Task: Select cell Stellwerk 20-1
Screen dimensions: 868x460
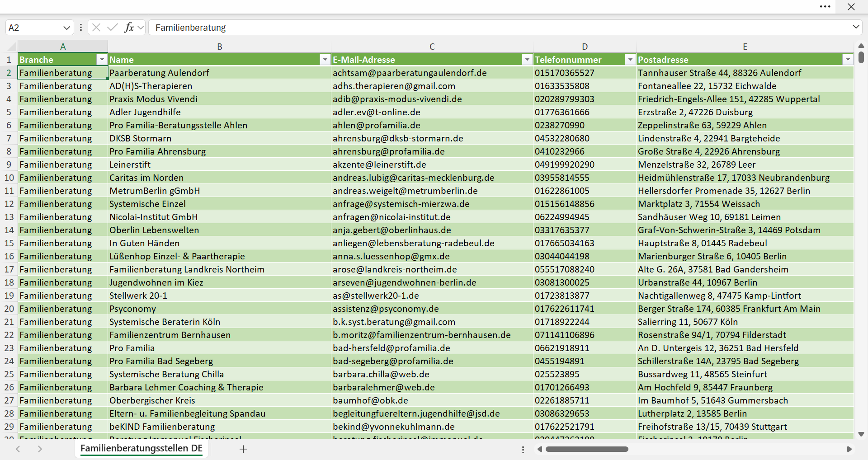Action: (x=220, y=296)
